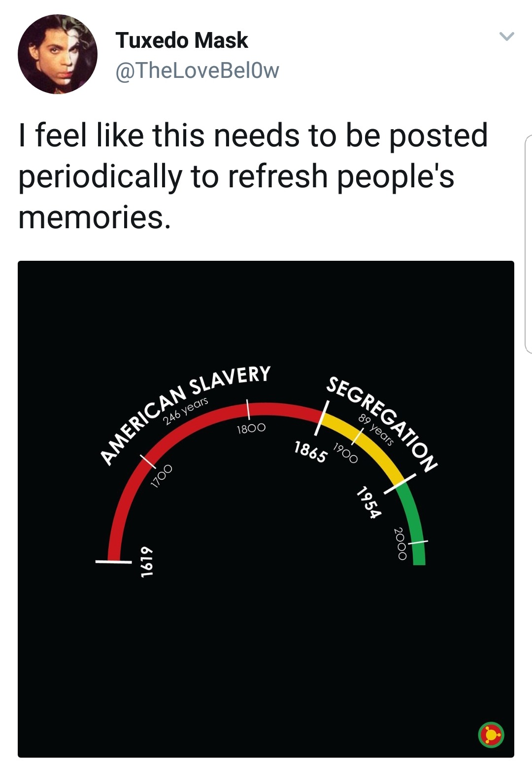Screen dimensions: 532x769
Task: Click the 1700 tick label
Action: tap(162, 476)
